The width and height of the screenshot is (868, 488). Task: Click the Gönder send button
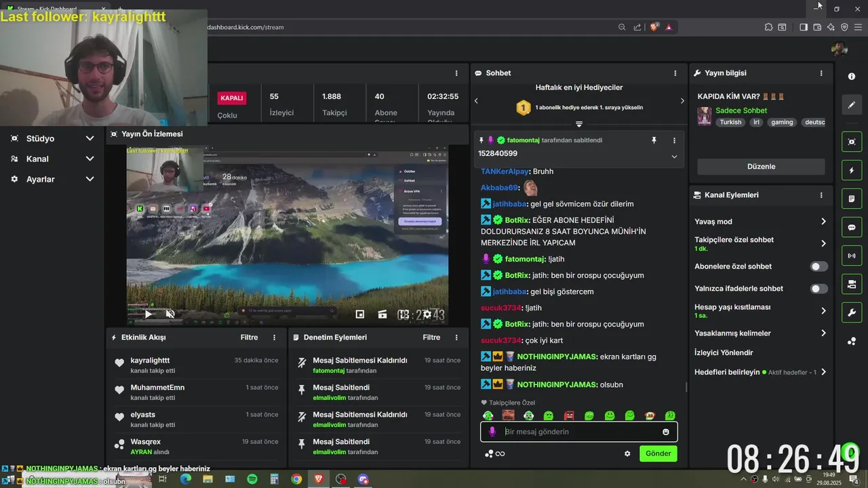coord(658,453)
